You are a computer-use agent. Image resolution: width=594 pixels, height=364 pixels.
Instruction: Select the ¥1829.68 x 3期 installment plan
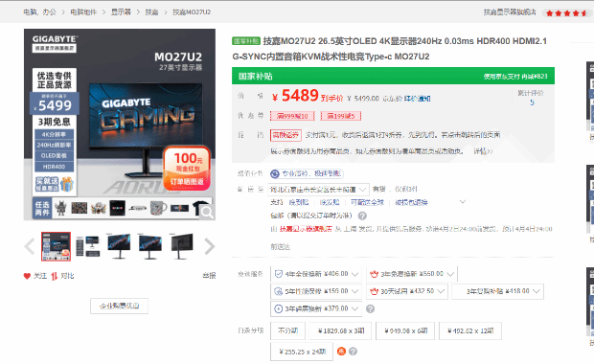tap(340, 330)
